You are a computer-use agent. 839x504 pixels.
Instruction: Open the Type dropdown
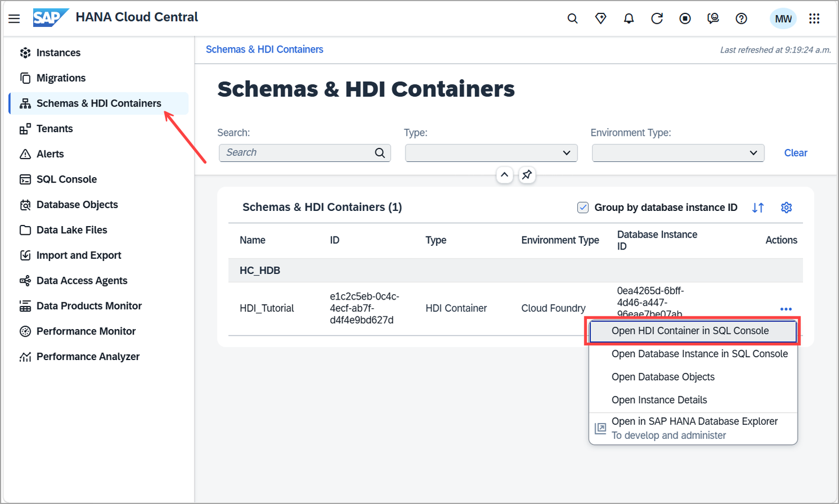coord(491,153)
